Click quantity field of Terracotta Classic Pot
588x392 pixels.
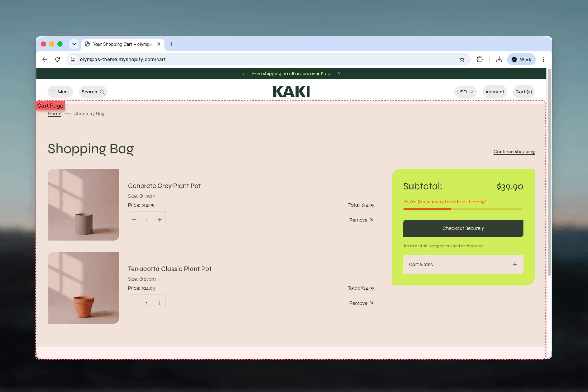pyautogui.click(x=147, y=303)
